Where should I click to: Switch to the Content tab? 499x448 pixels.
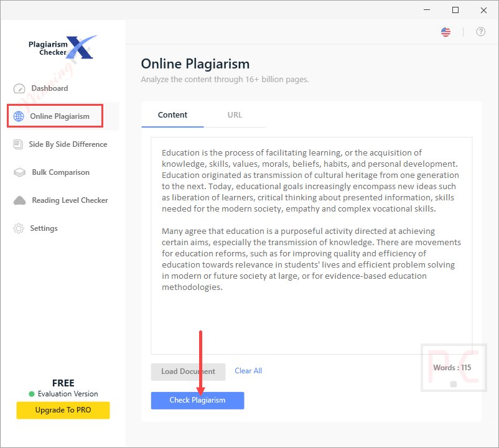click(x=172, y=115)
